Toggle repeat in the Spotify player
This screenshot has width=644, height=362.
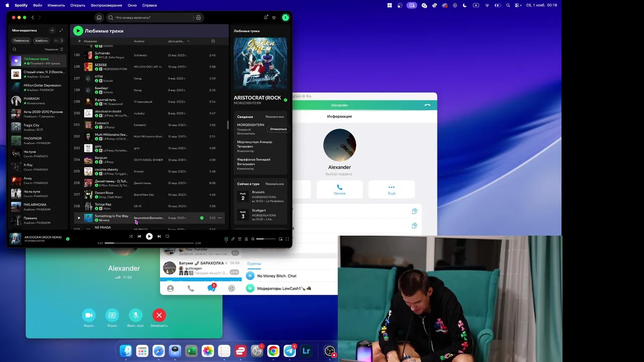point(168,236)
